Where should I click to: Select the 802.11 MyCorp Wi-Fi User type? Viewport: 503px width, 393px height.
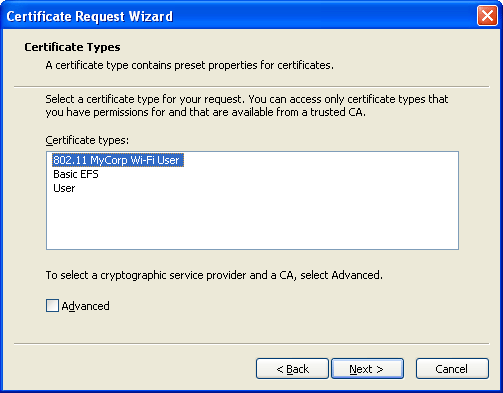click(x=118, y=160)
